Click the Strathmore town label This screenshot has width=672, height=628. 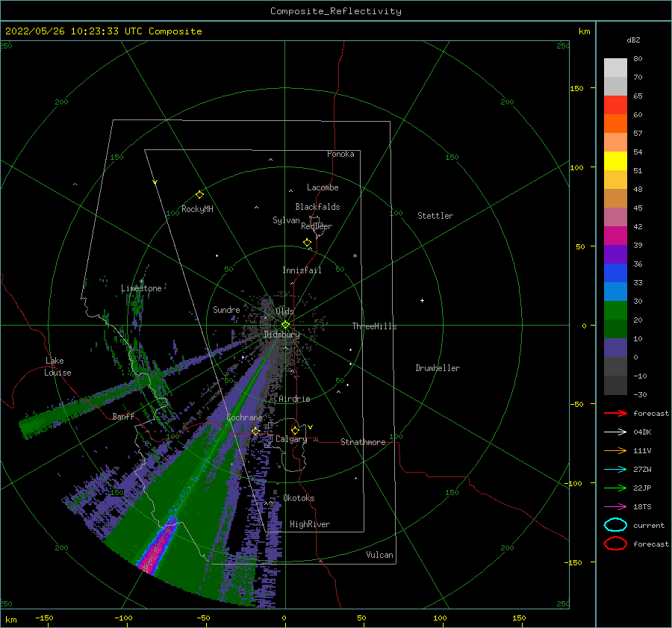coord(363,442)
